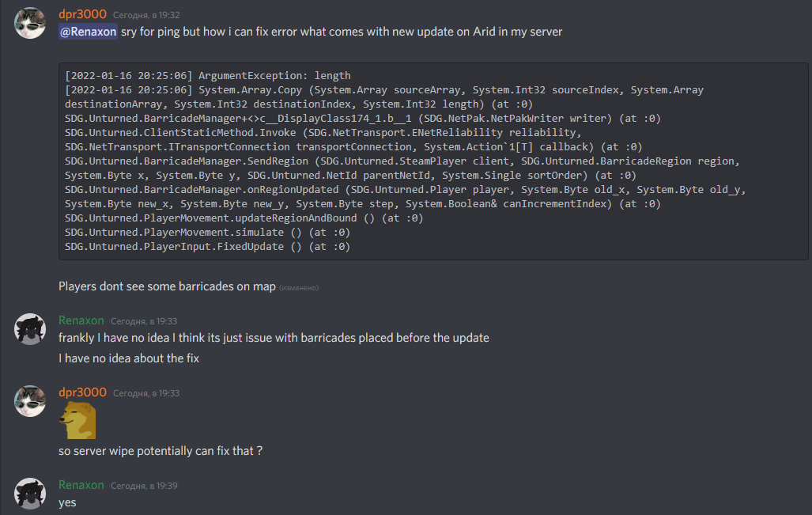Click the "Сегодня, в 19:32" timestamp
Image resolution: width=812 pixels, height=515 pixels.
tap(146, 15)
